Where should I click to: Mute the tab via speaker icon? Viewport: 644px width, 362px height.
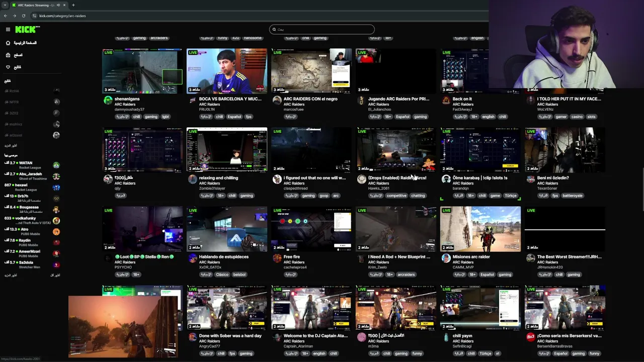58,5
